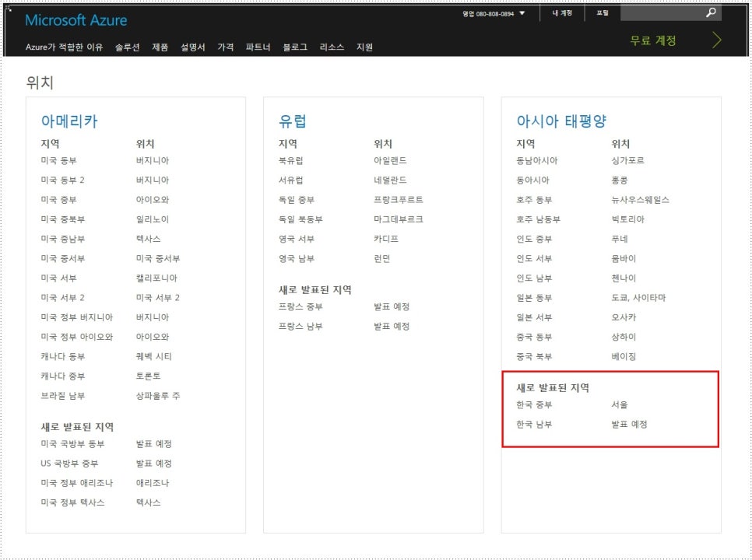Click the 오사카 location text
The image size is (752, 560).
click(624, 317)
